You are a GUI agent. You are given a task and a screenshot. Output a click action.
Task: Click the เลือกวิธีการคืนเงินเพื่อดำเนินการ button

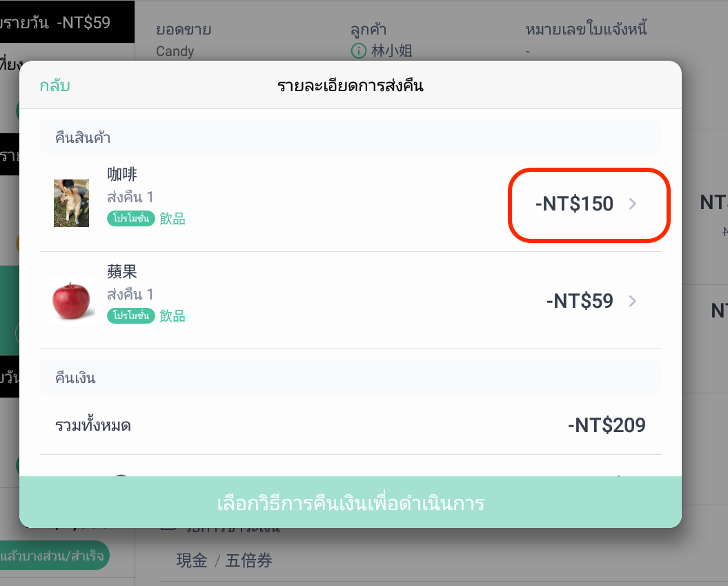click(351, 502)
